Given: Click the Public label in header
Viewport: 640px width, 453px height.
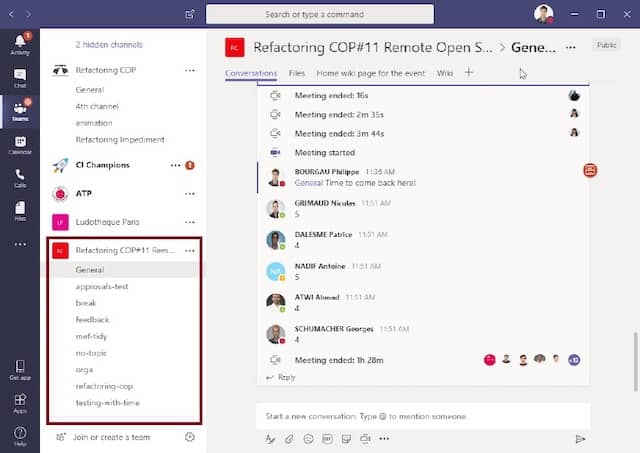Looking at the screenshot, I should click(x=607, y=45).
